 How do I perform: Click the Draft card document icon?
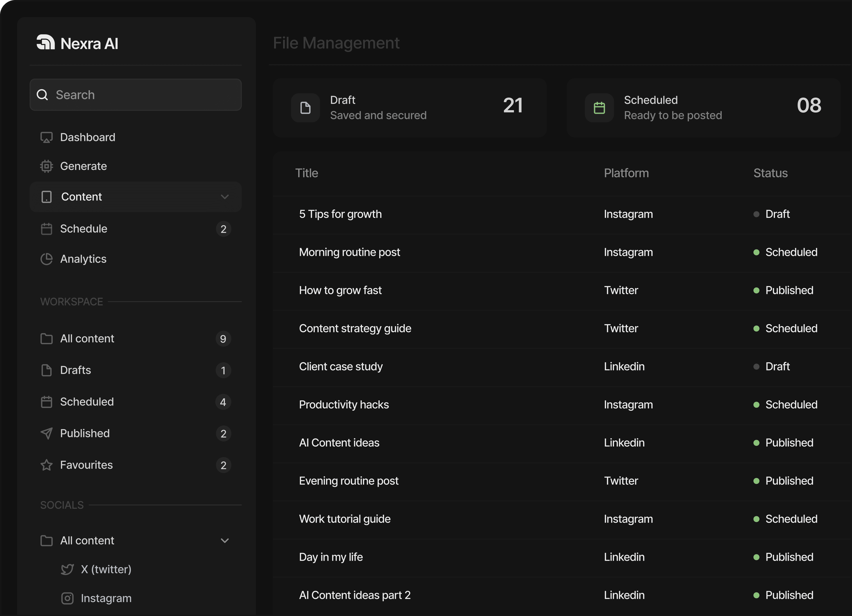click(305, 108)
